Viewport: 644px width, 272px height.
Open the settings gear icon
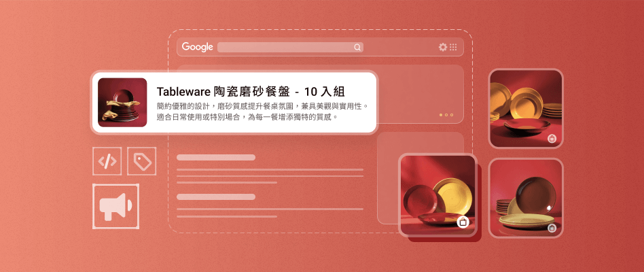[x=443, y=47]
